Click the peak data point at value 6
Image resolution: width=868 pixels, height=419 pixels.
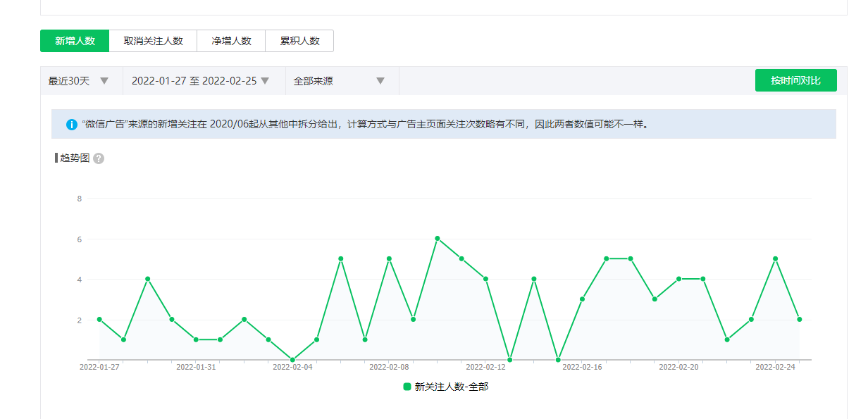(437, 239)
